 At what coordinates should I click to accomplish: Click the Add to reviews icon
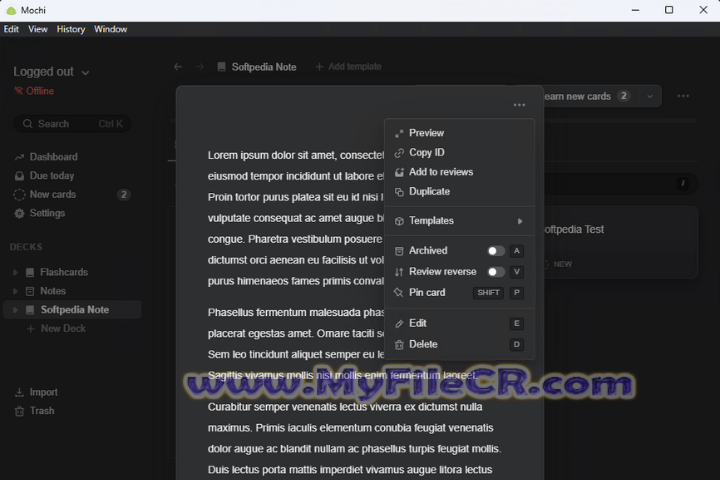399,172
